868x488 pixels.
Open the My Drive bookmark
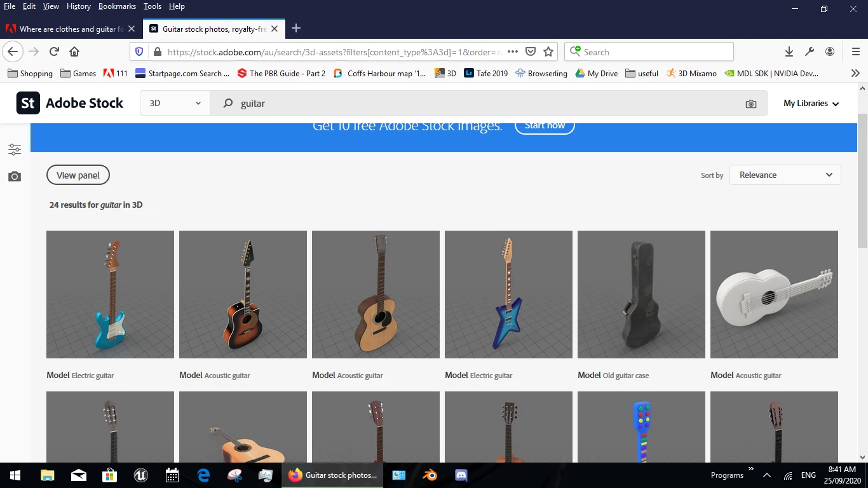coord(596,73)
